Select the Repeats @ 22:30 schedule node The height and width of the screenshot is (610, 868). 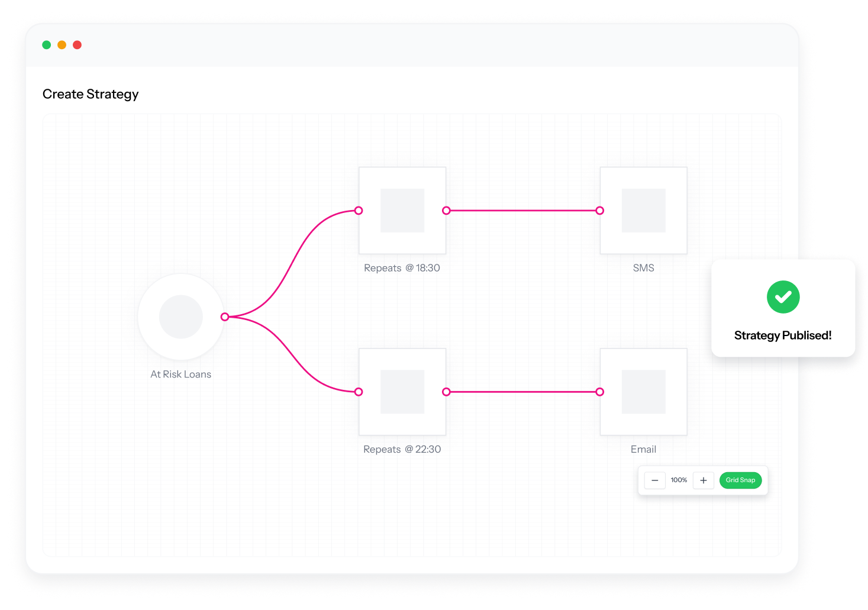402,392
